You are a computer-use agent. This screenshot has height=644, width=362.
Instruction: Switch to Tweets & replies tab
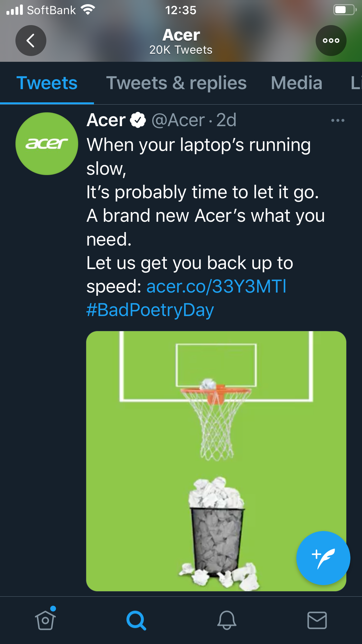point(176,83)
